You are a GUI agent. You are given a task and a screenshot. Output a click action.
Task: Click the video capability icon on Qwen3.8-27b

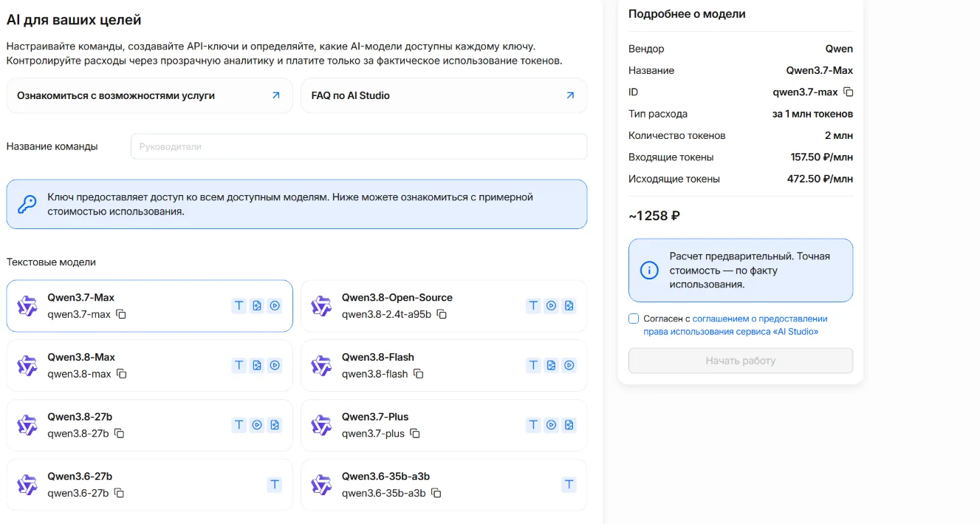point(257,425)
